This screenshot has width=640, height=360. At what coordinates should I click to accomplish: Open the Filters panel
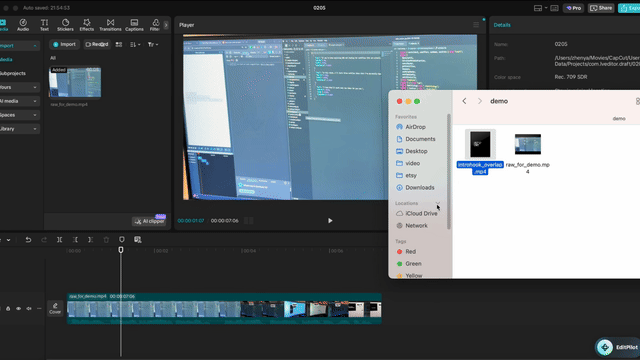[155, 25]
